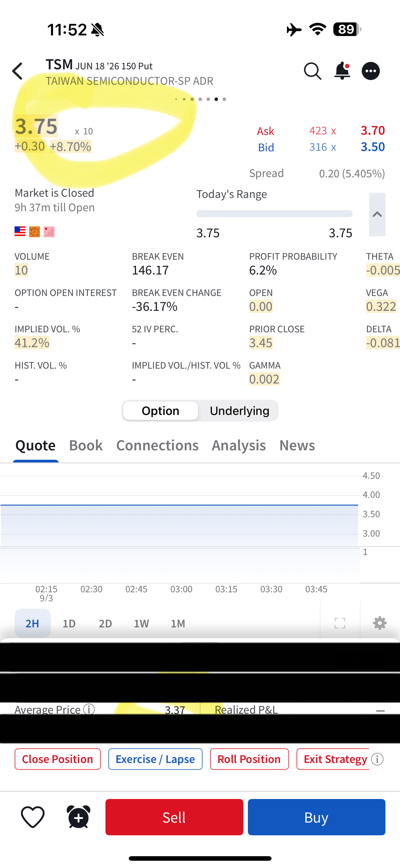Expand chart to fullscreen
400x868 pixels.
tap(340, 623)
